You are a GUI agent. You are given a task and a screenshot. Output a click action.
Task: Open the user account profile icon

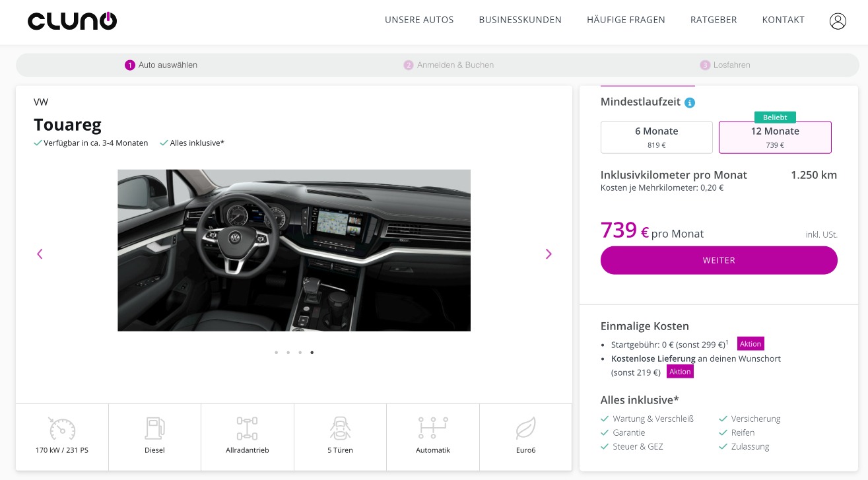[838, 21]
